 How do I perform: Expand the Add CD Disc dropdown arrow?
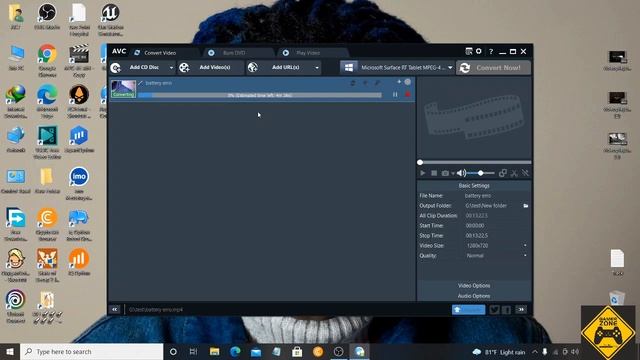(x=171, y=68)
